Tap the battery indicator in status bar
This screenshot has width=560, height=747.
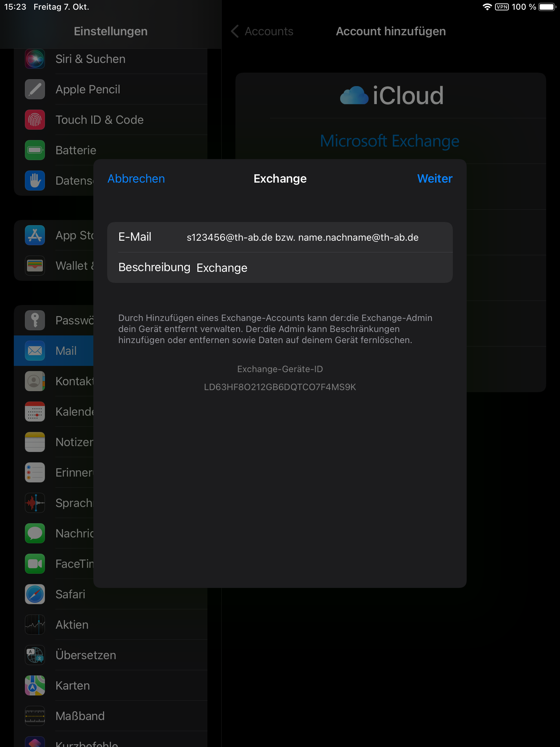(x=547, y=7)
